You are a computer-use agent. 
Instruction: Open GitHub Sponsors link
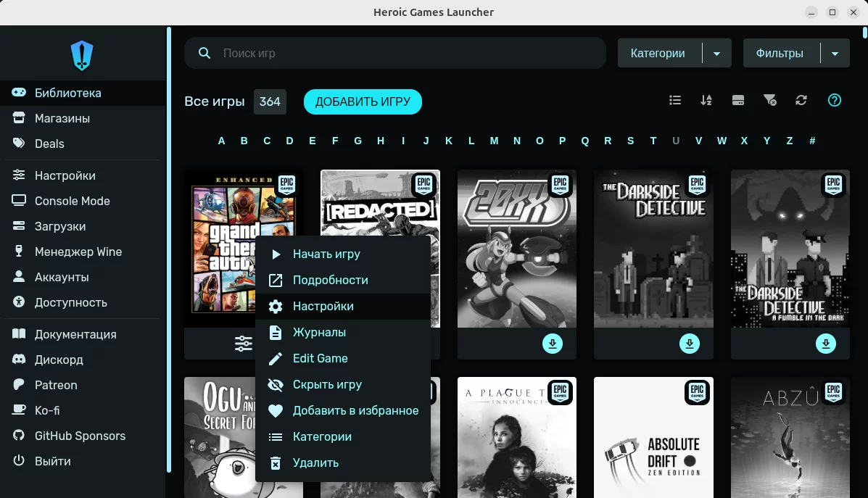83,436
